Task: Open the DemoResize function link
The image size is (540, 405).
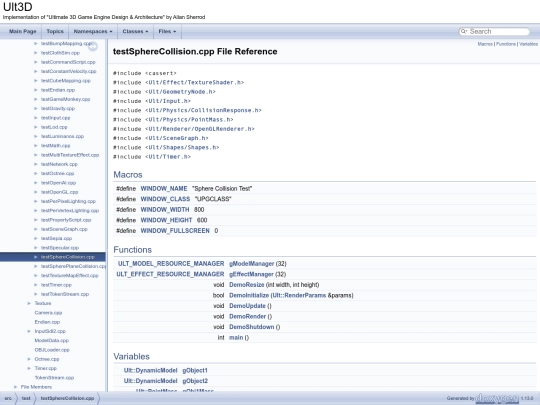Action: (x=247, y=285)
